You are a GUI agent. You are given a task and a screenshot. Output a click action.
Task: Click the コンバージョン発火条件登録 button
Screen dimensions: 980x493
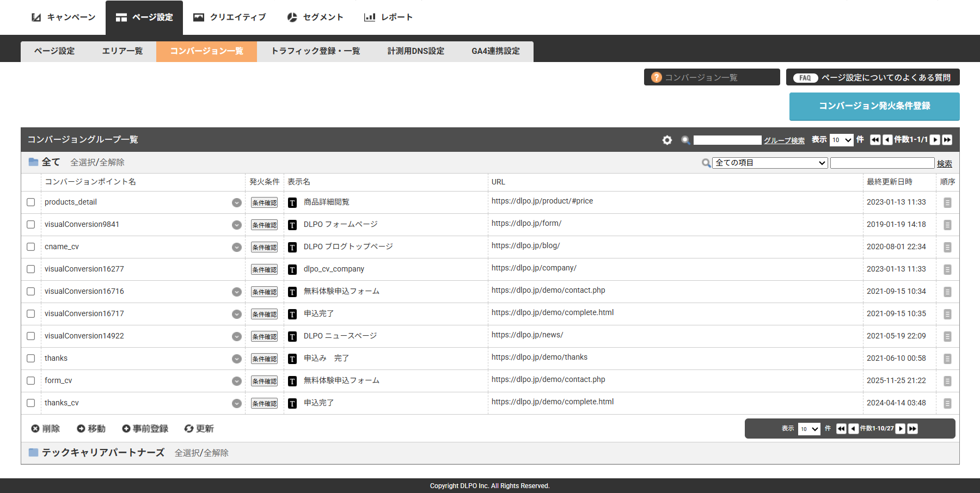[874, 106]
